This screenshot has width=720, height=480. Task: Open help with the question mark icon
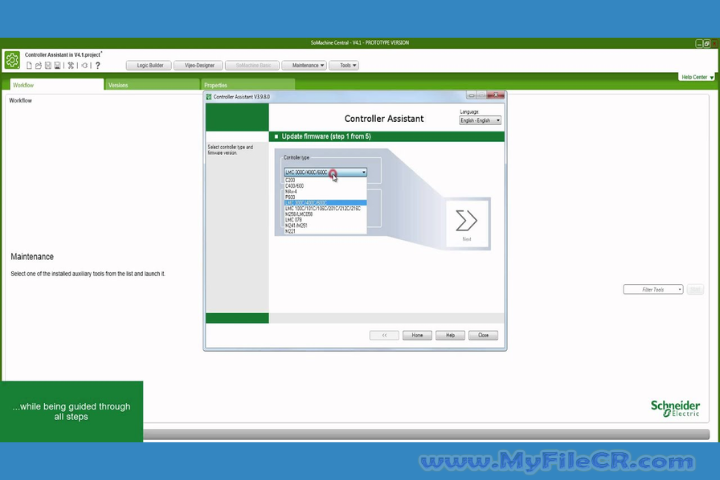[x=97, y=66]
